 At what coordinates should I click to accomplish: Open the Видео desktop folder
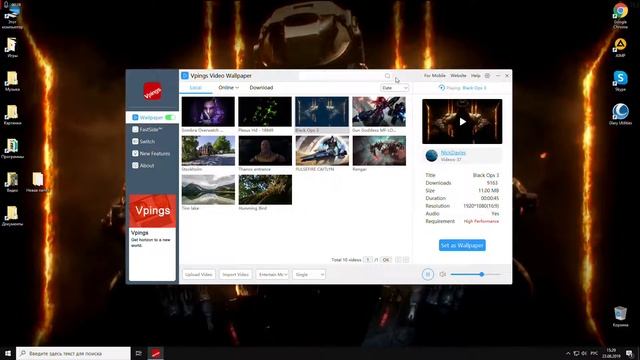coord(12,182)
